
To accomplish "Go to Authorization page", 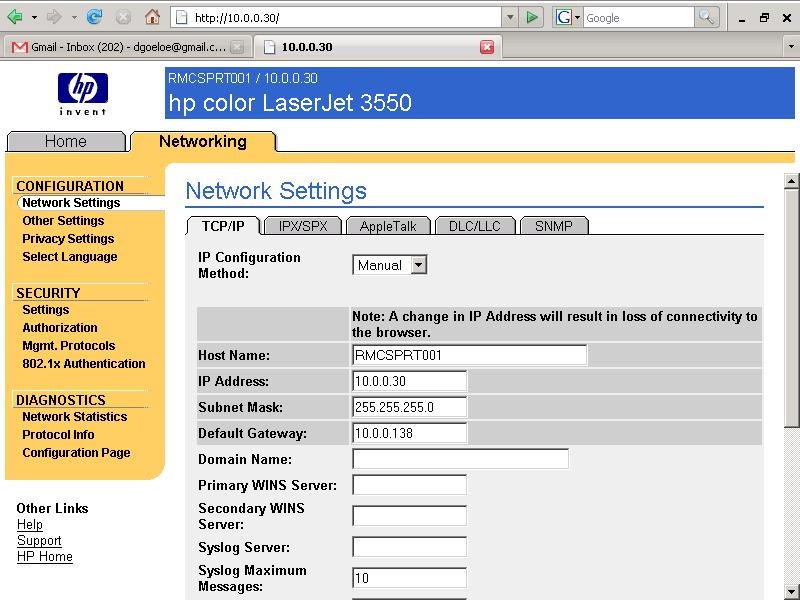I will pyautogui.click(x=60, y=328).
